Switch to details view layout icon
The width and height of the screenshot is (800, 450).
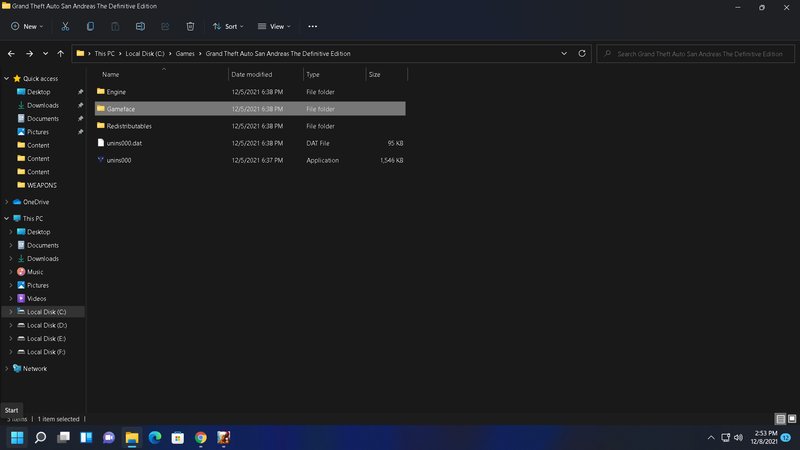(x=781, y=419)
